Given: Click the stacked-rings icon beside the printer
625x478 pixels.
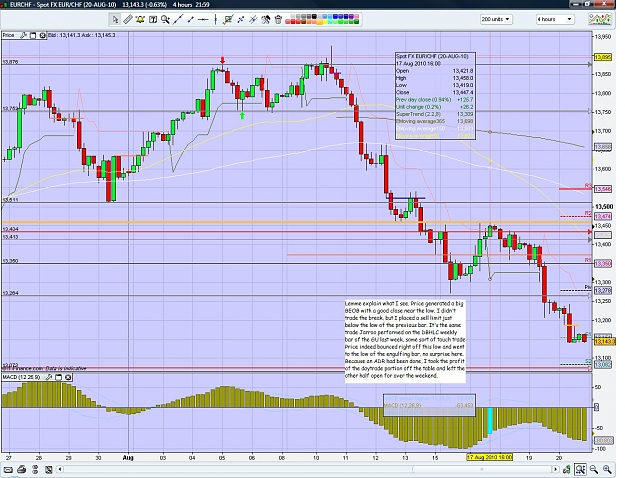Looking at the screenshot, I should (x=35, y=470).
